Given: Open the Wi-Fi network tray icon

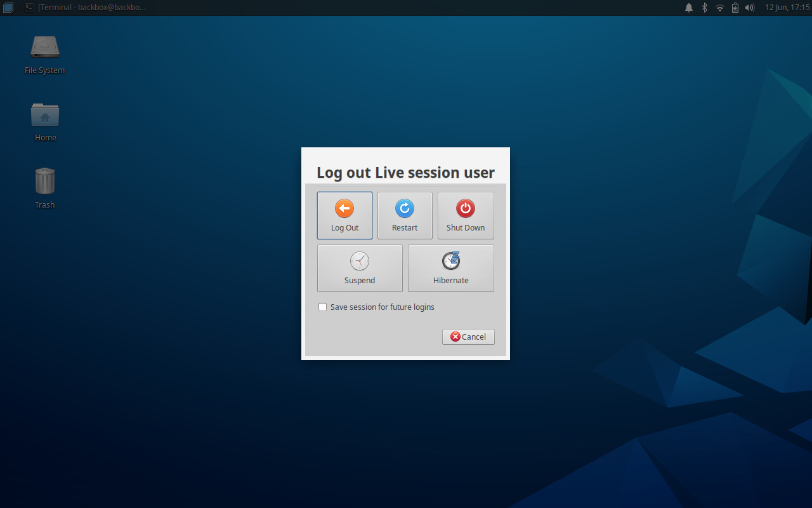Looking at the screenshot, I should pyautogui.click(x=719, y=8).
